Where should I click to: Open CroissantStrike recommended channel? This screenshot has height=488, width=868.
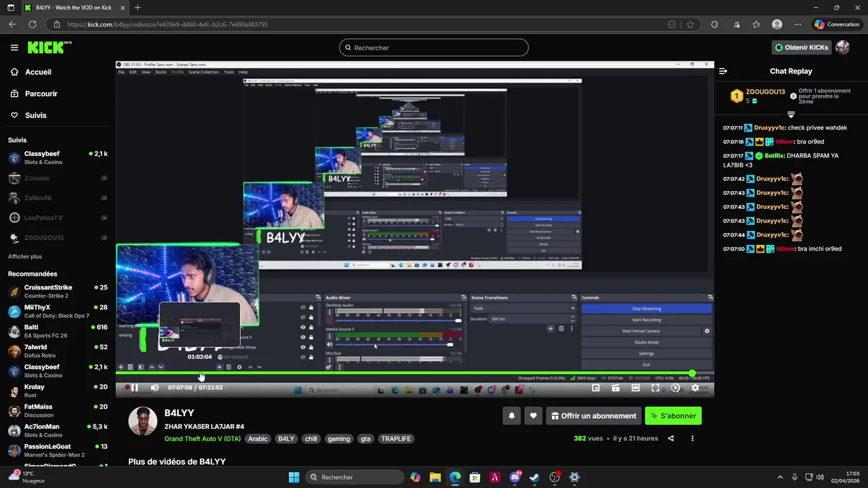point(58,291)
